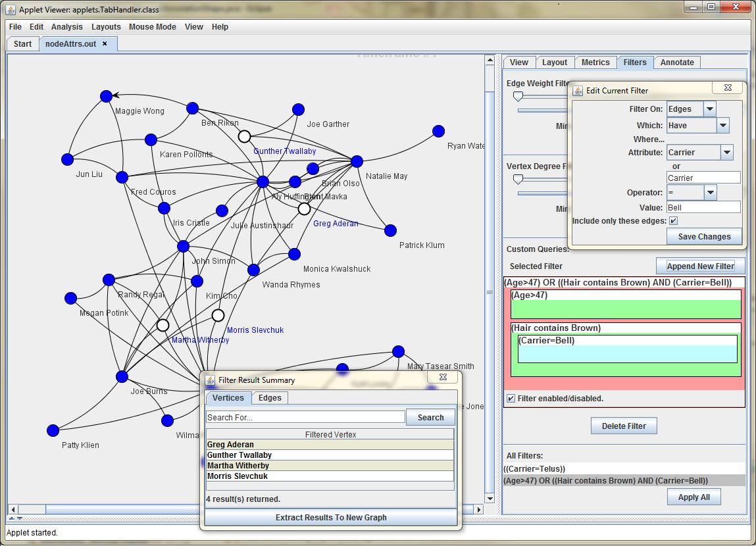
Task: Select the Joe Burns blue node
Action: click(122, 377)
